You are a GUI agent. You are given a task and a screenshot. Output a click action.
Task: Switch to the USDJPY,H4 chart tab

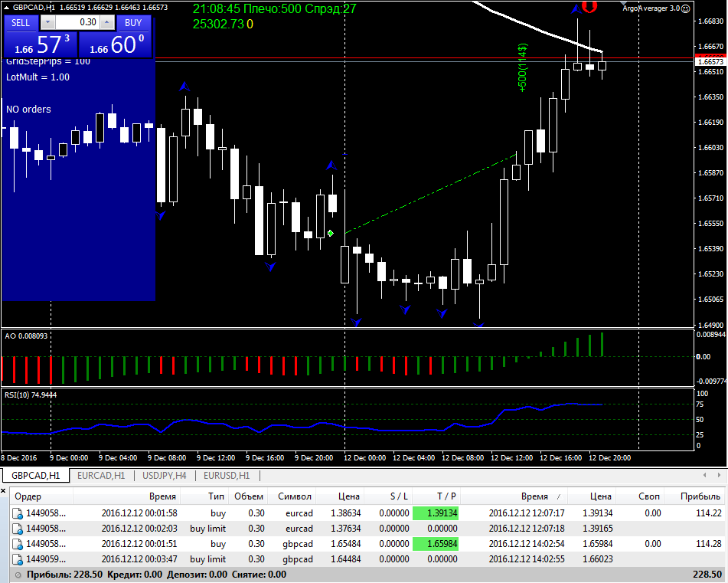[x=165, y=476]
